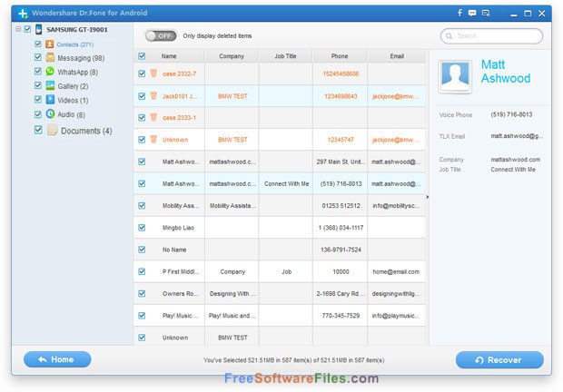Select the Messaging envelope icon
Image resolution: width=563 pixels, height=392 pixels.
[x=50, y=57]
